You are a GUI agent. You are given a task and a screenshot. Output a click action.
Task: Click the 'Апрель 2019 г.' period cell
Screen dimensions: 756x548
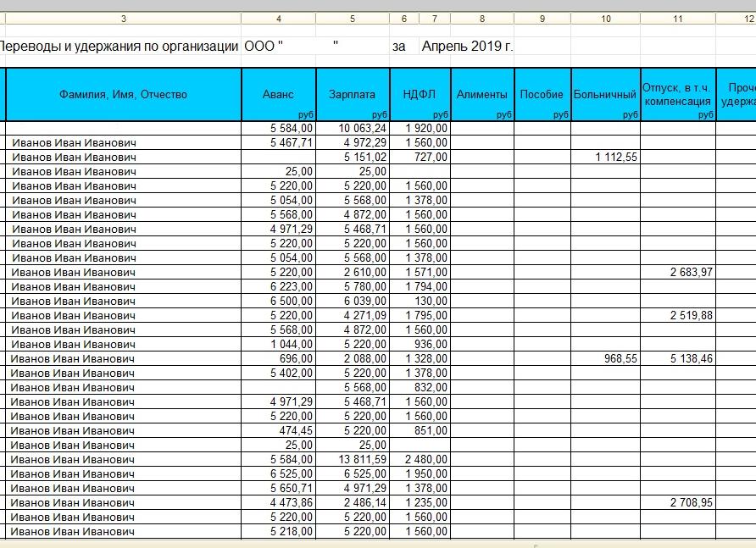pos(467,47)
